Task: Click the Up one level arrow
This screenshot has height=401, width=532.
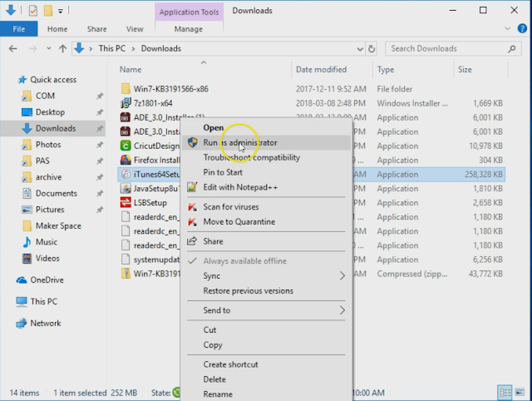Action: 63,48
